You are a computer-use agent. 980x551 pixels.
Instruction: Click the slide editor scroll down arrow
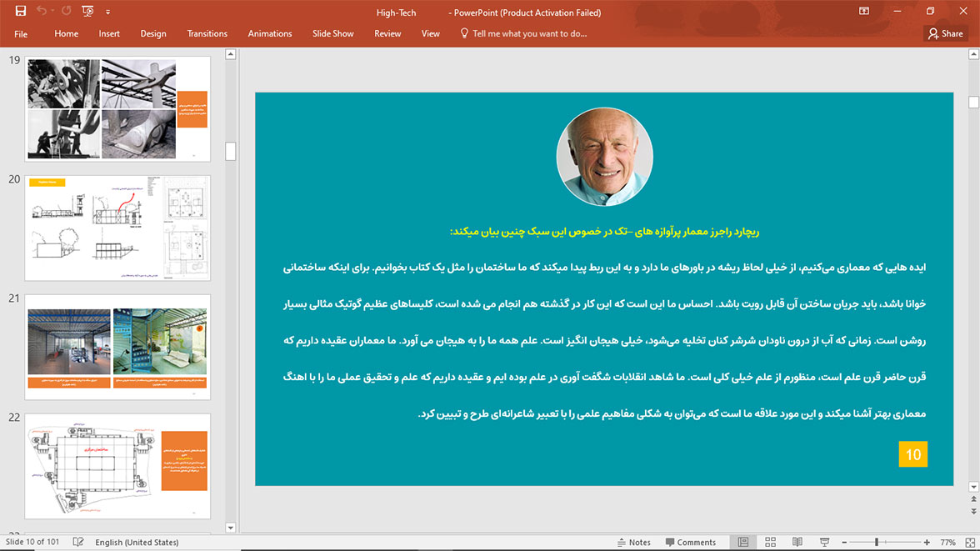pyautogui.click(x=973, y=487)
